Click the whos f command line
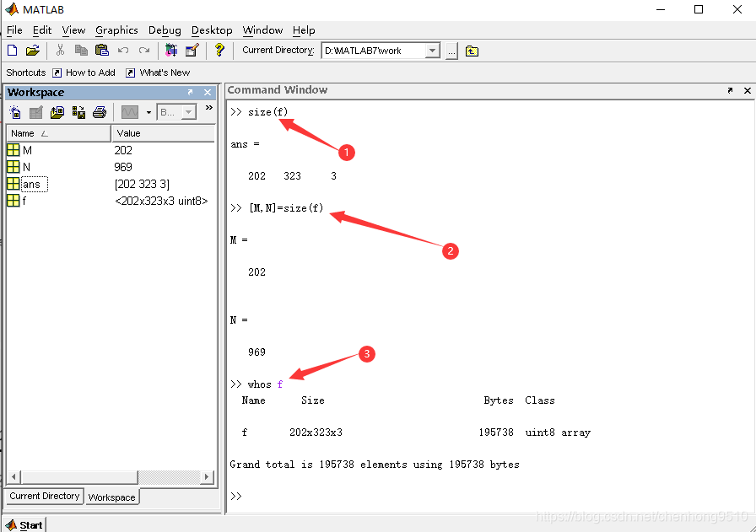The image size is (756, 532). 256,384
